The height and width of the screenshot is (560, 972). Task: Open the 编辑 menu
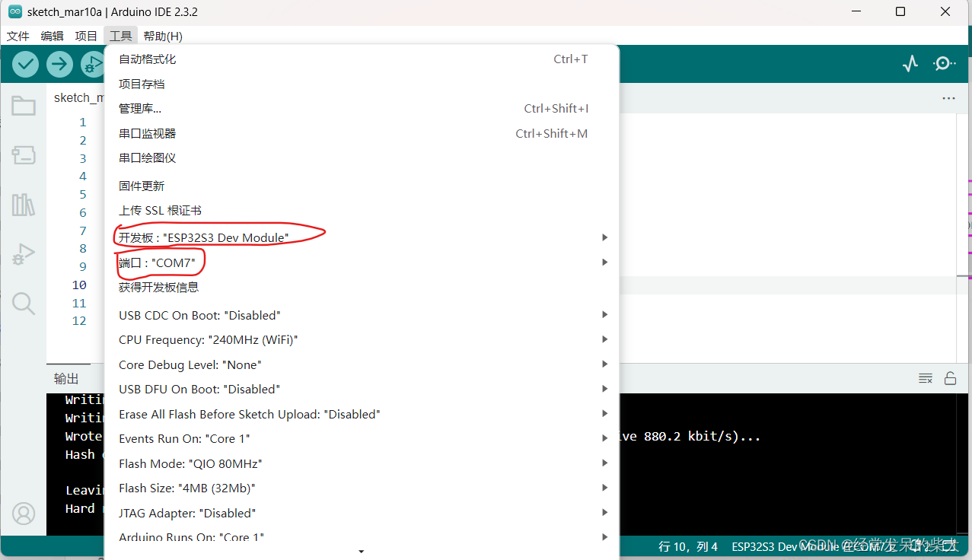[53, 36]
